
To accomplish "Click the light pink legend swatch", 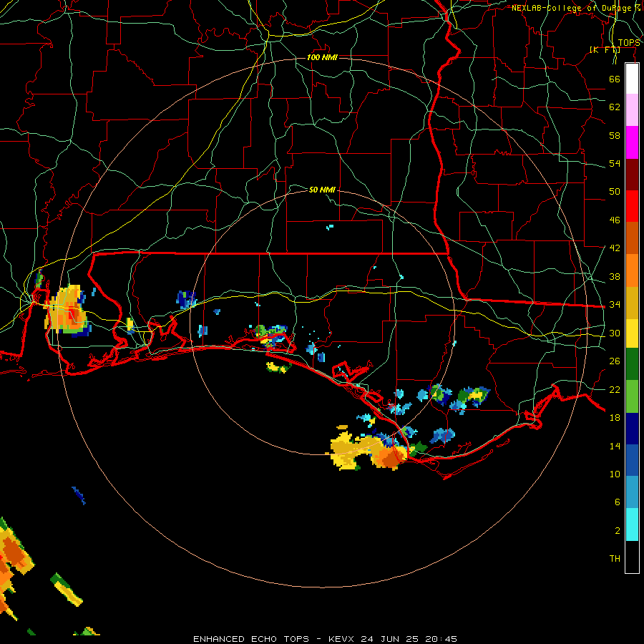I will click(x=632, y=110).
